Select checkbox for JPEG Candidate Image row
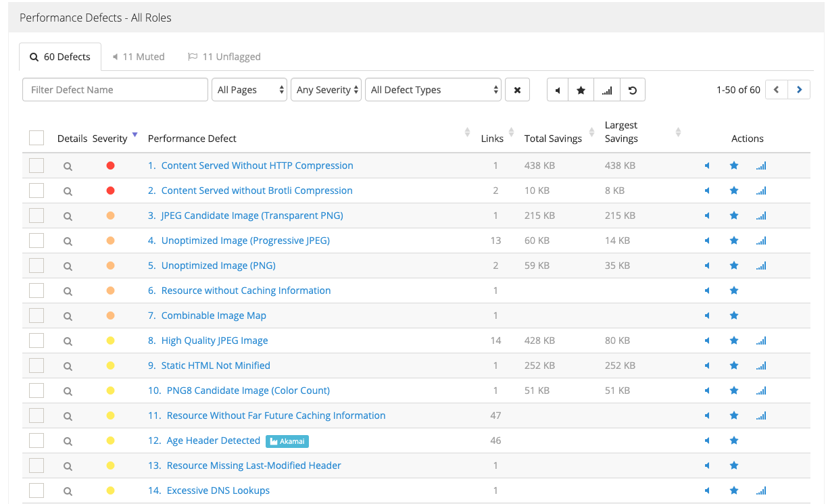The height and width of the screenshot is (504, 826). [x=37, y=216]
